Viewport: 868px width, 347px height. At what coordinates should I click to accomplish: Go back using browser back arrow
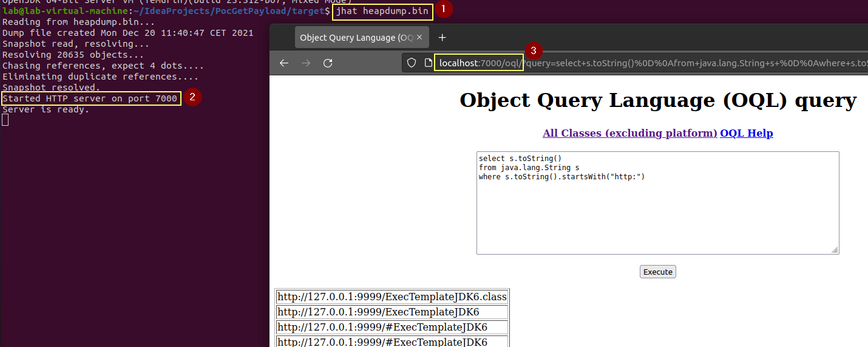[x=284, y=63]
